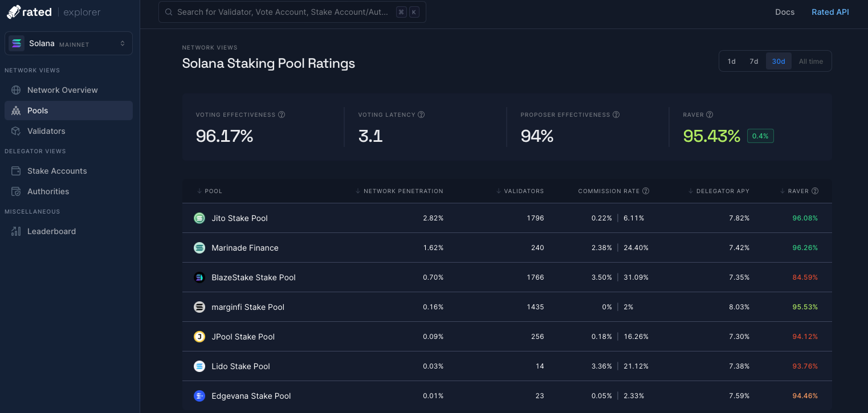Click the Voting Latency help icon
868x413 pixels.
421,115
